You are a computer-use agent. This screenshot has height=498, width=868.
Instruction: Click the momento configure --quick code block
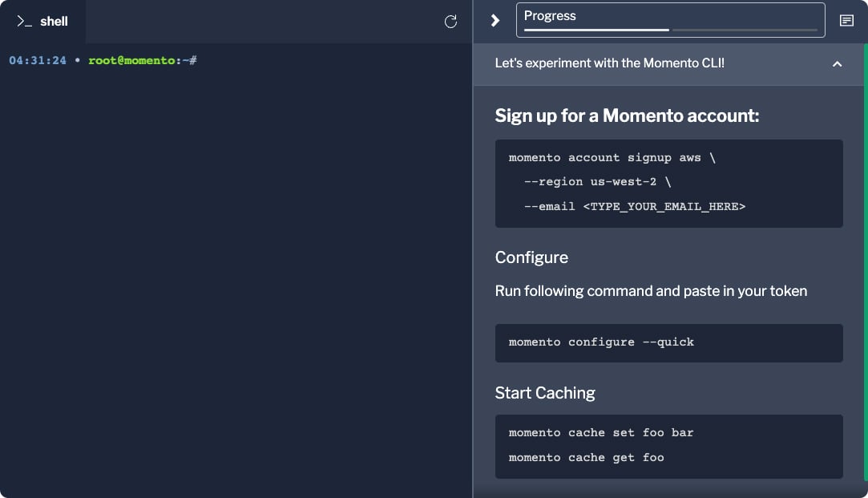tap(668, 343)
